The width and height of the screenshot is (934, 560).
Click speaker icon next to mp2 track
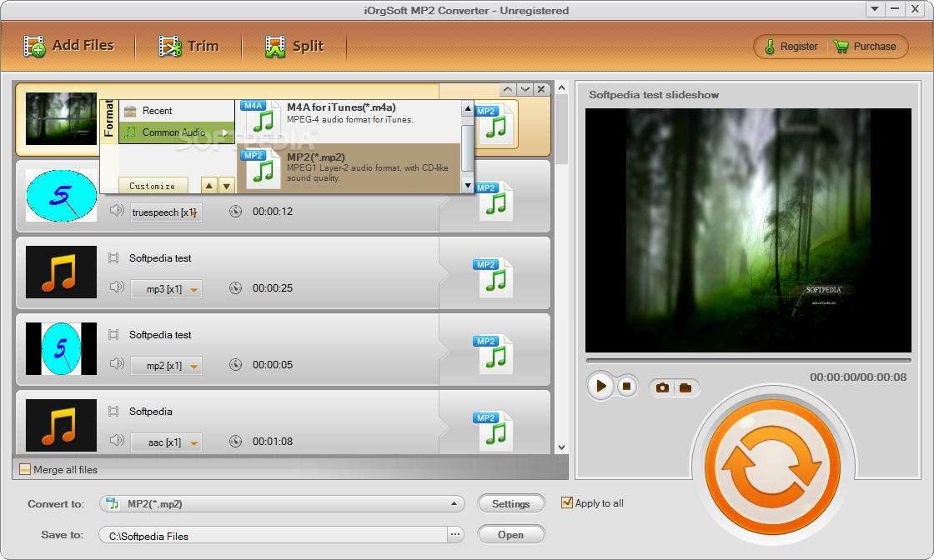(x=117, y=363)
